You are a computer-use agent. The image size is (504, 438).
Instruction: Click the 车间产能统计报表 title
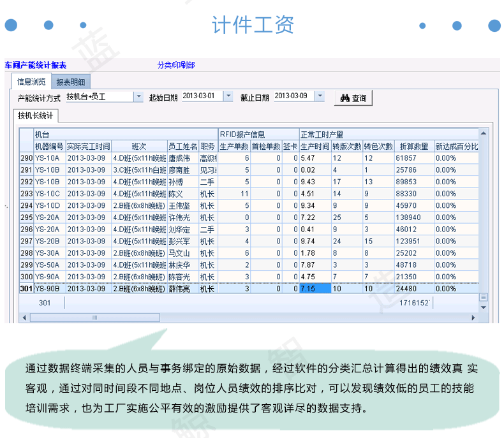(x=36, y=65)
